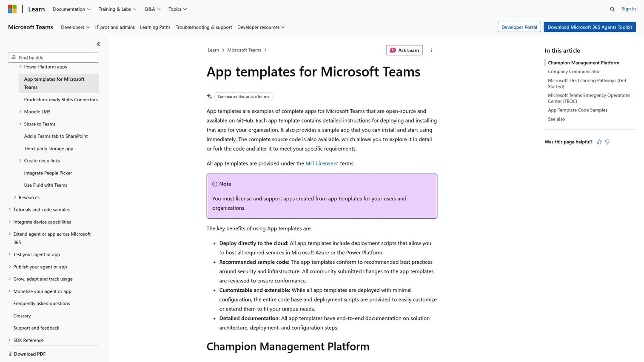Click Download PDF

pyautogui.click(x=27, y=354)
